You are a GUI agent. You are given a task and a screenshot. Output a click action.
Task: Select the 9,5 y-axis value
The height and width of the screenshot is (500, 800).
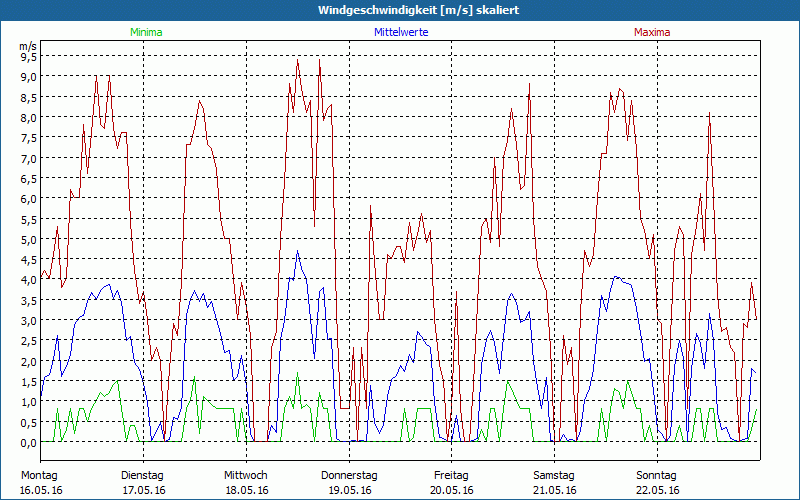[x=28, y=57]
